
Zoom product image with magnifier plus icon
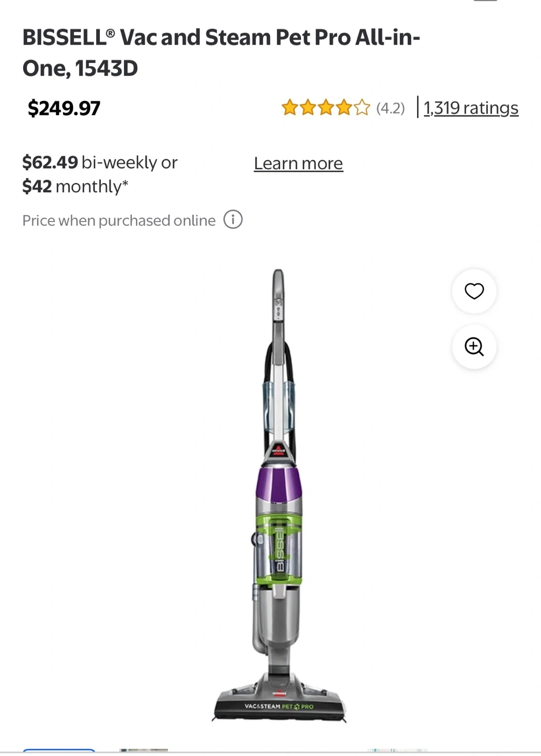point(474,346)
